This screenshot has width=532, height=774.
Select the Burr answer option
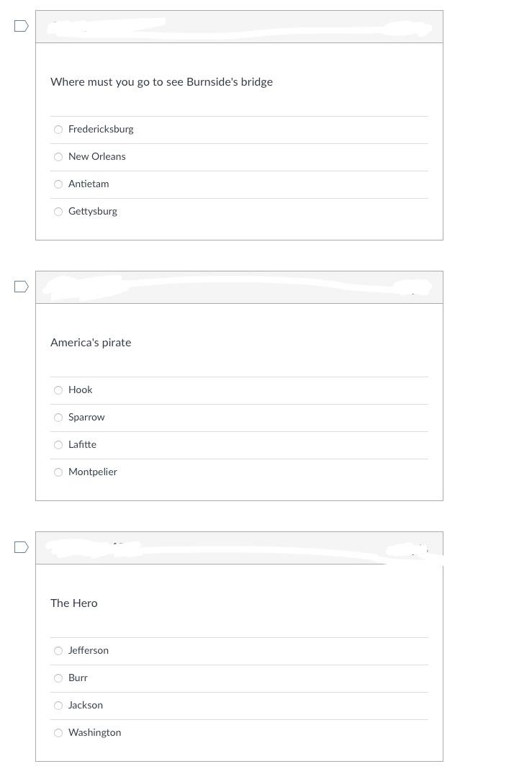58,678
